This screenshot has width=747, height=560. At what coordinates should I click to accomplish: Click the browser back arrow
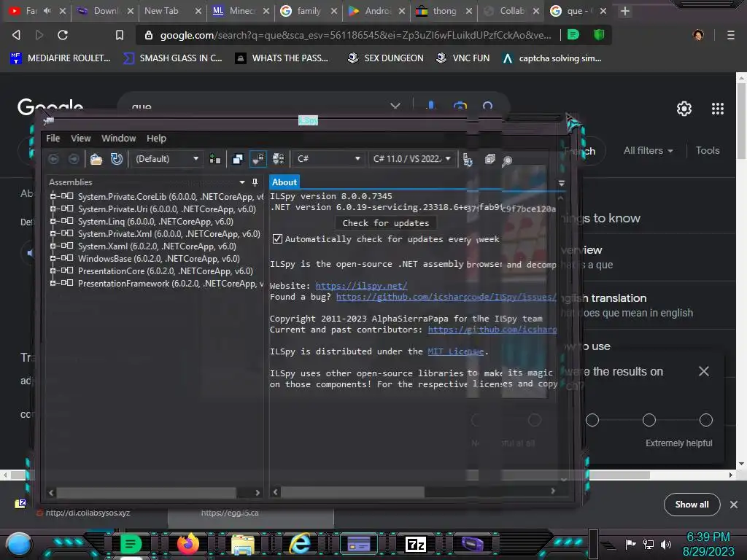[16, 35]
